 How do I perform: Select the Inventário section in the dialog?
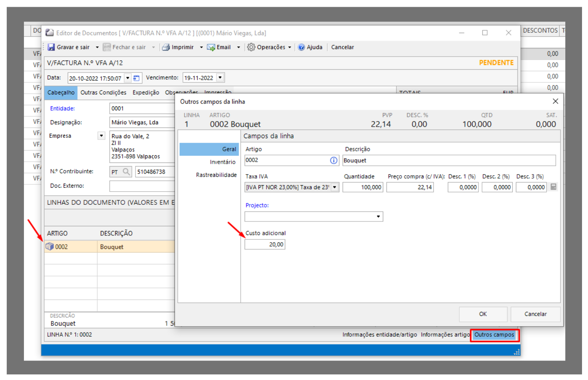pyautogui.click(x=222, y=162)
